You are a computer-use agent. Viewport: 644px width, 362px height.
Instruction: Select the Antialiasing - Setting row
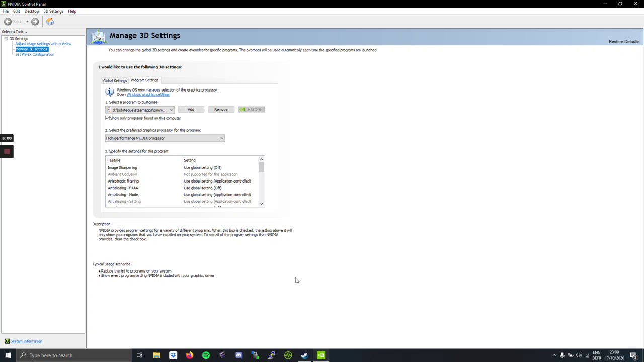click(x=182, y=201)
